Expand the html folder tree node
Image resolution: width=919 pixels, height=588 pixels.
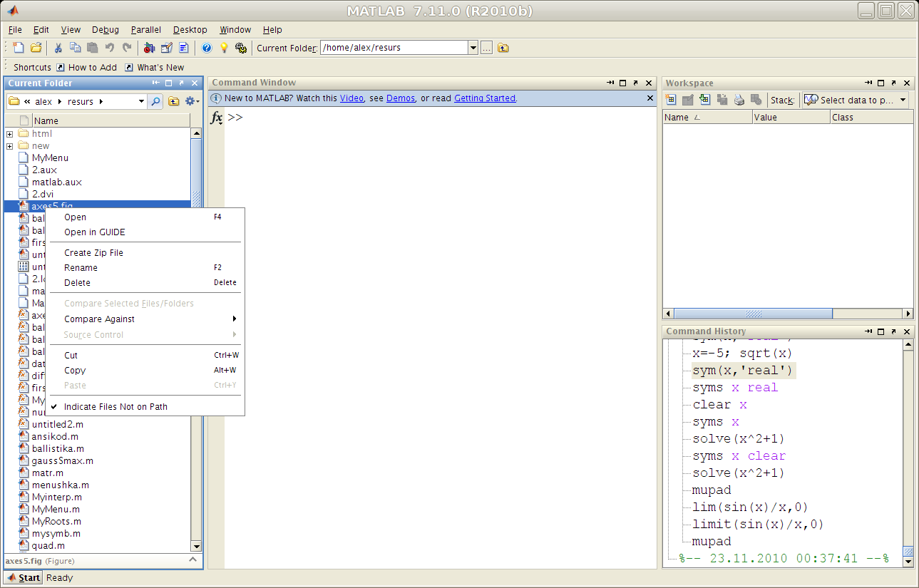pyautogui.click(x=9, y=134)
